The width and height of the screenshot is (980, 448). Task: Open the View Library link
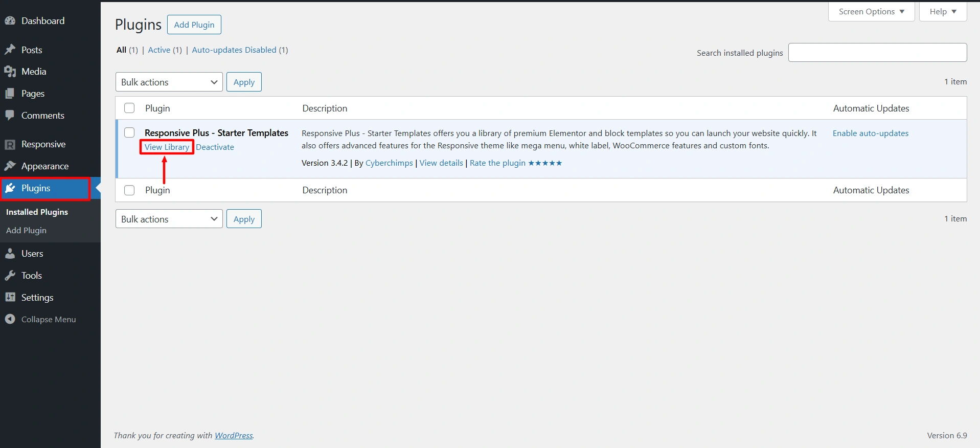coord(167,147)
